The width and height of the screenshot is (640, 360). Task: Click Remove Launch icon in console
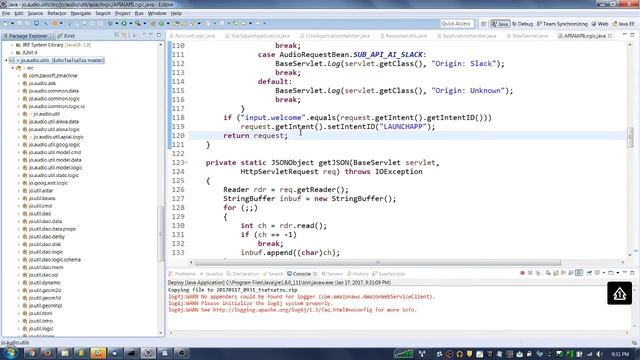pos(530,273)
